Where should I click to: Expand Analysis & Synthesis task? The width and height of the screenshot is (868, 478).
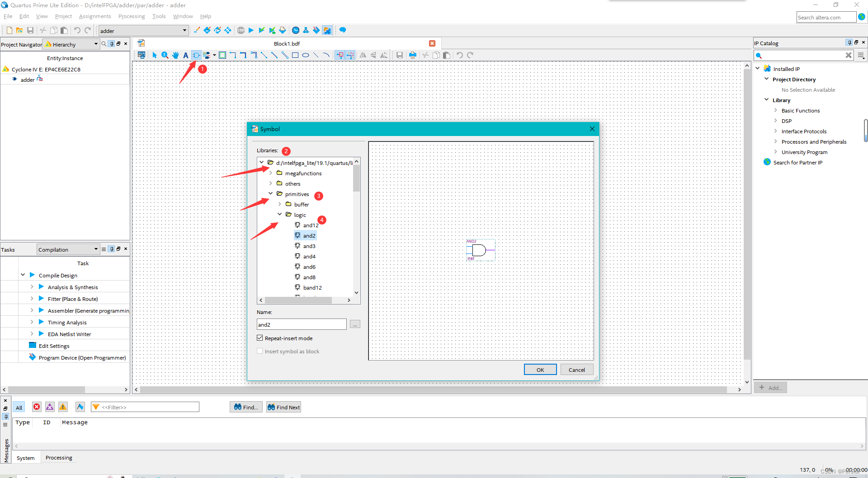32,287
